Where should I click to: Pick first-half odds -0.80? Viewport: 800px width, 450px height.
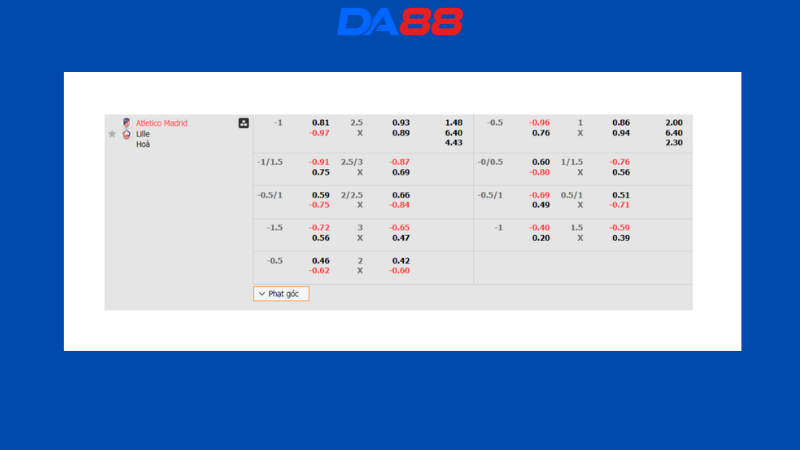pos(539,172)
